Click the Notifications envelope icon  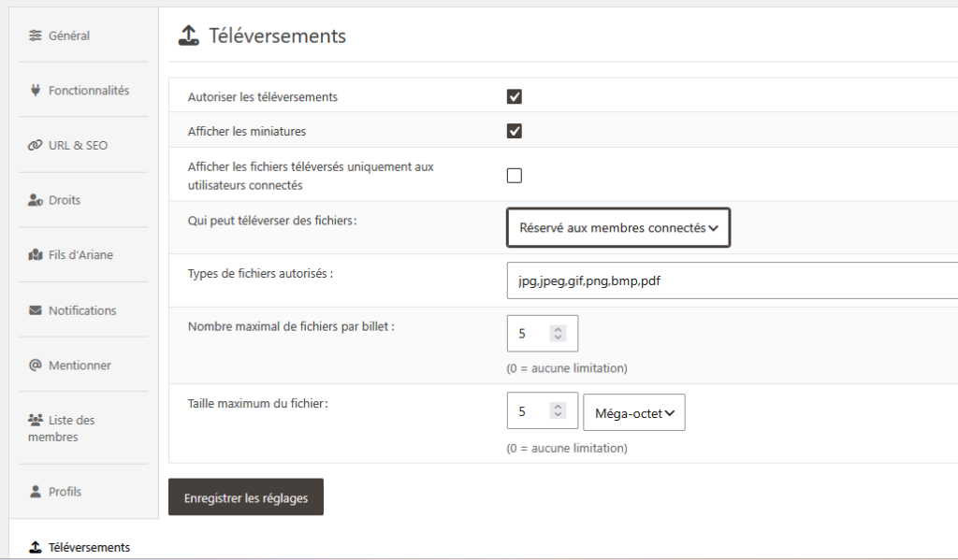36,310
